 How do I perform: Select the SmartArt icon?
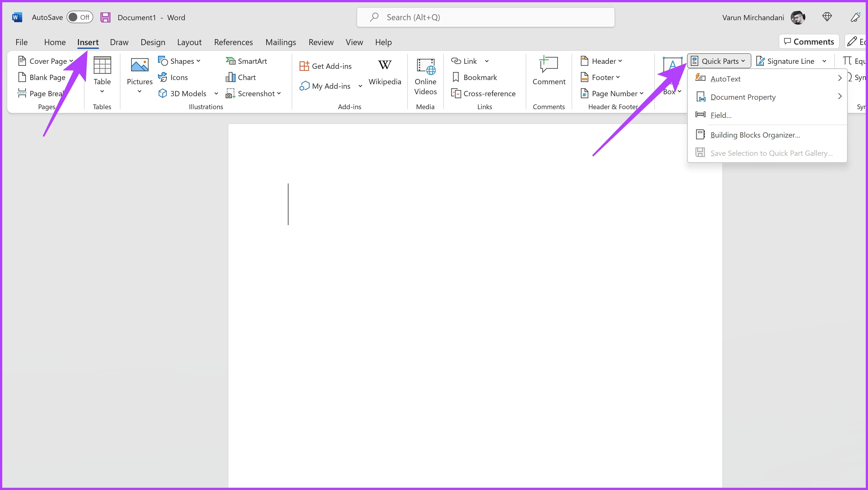247,61
